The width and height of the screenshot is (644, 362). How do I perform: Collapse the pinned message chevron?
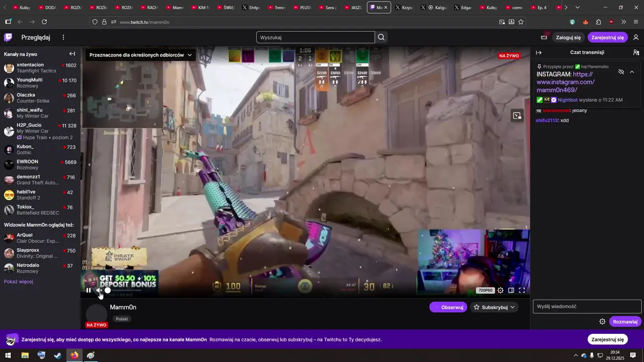(x=632, y=72)
